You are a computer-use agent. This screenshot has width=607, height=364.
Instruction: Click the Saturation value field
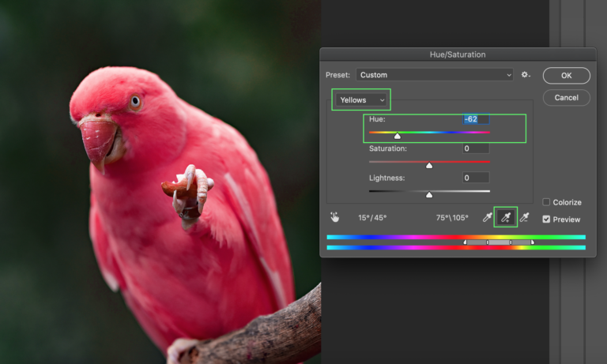(476, 148)
